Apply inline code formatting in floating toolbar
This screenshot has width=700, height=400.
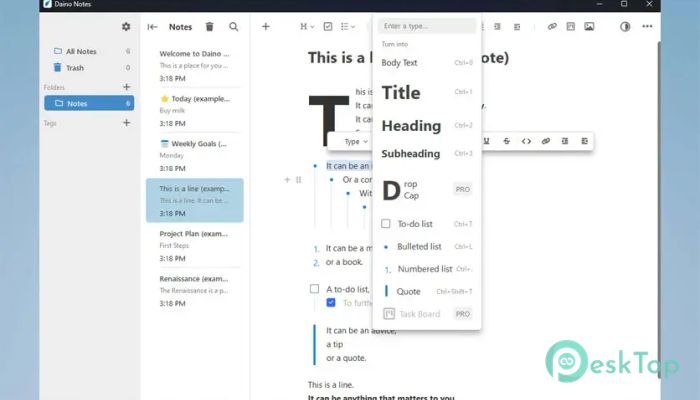[x=526, y=141]
